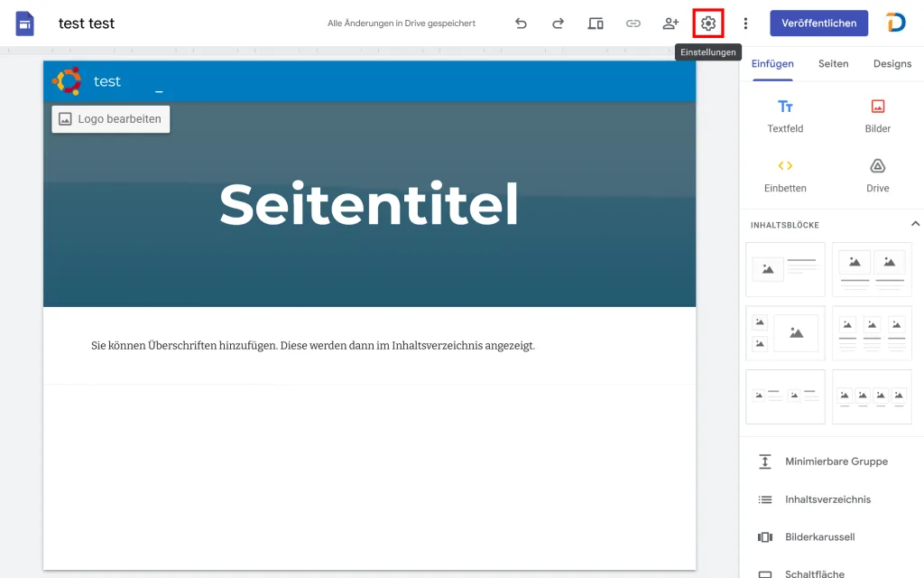Choose the Einbetten embed option

coord(785,176)
